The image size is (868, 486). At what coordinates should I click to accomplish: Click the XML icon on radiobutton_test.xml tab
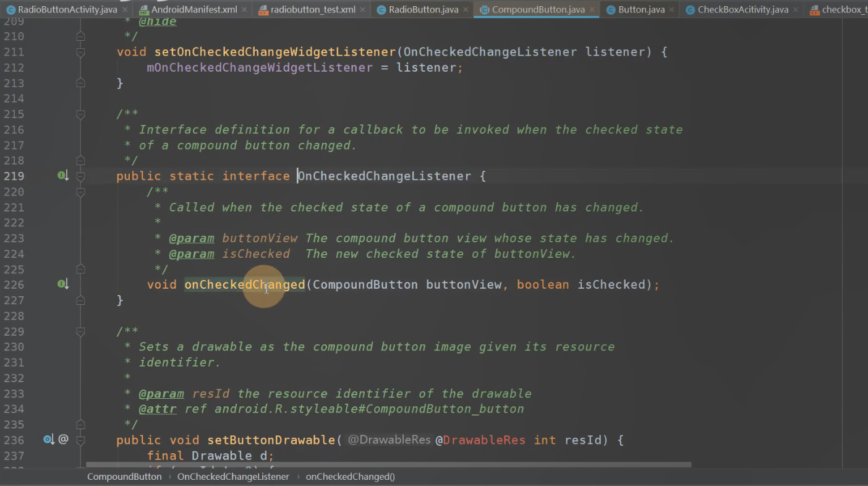pyautogui.click(x=263, y=10)
